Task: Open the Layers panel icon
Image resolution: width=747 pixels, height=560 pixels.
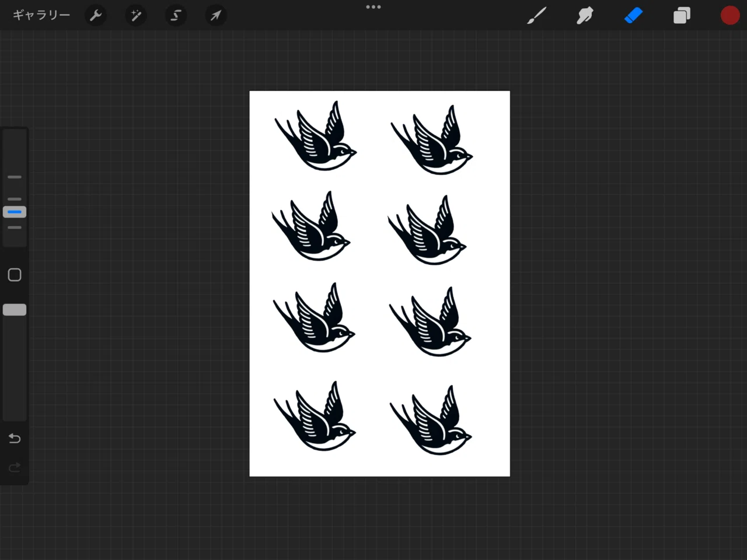Action: (682, 16)
